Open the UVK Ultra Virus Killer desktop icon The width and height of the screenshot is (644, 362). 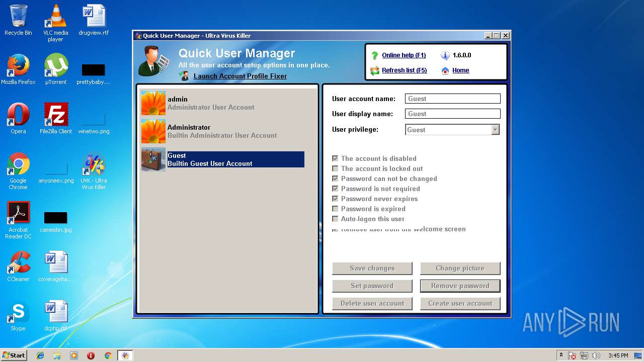[94, 171]
